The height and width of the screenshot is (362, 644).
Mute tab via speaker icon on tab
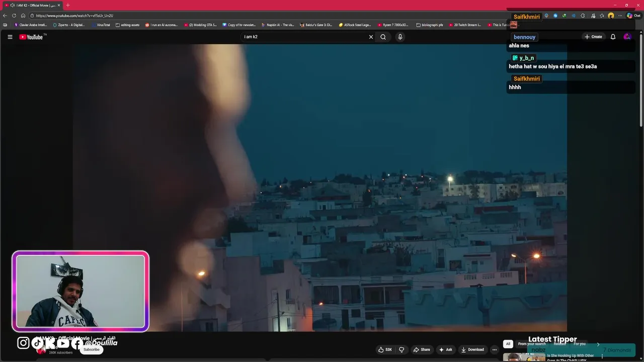pos(12,5)
